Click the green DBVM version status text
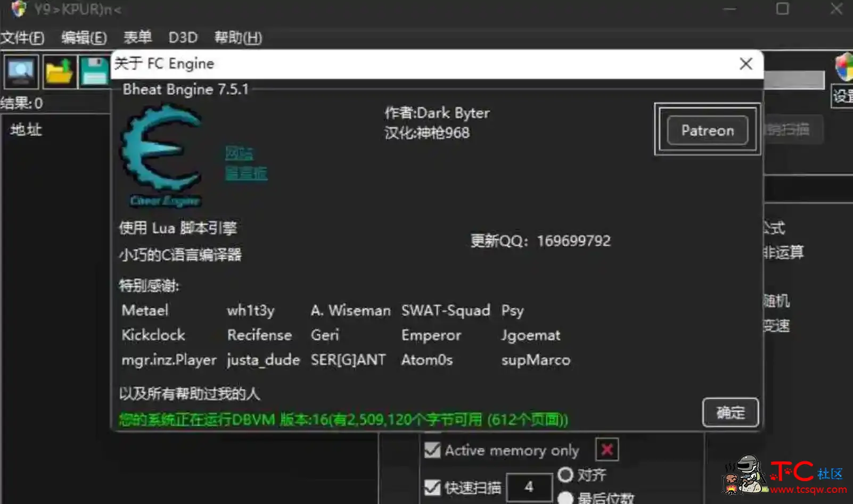The width and height of the screenshot is (853, 504). click(343, 419)
